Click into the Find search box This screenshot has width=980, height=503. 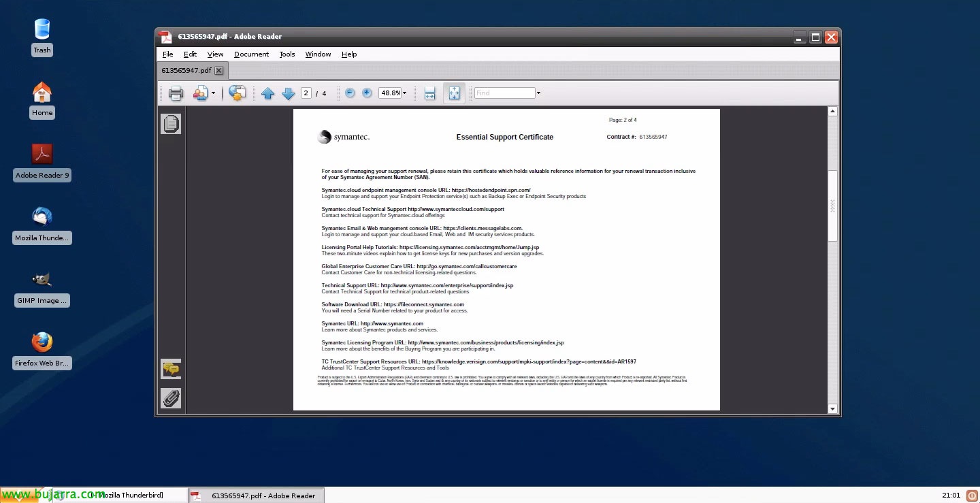504,93
